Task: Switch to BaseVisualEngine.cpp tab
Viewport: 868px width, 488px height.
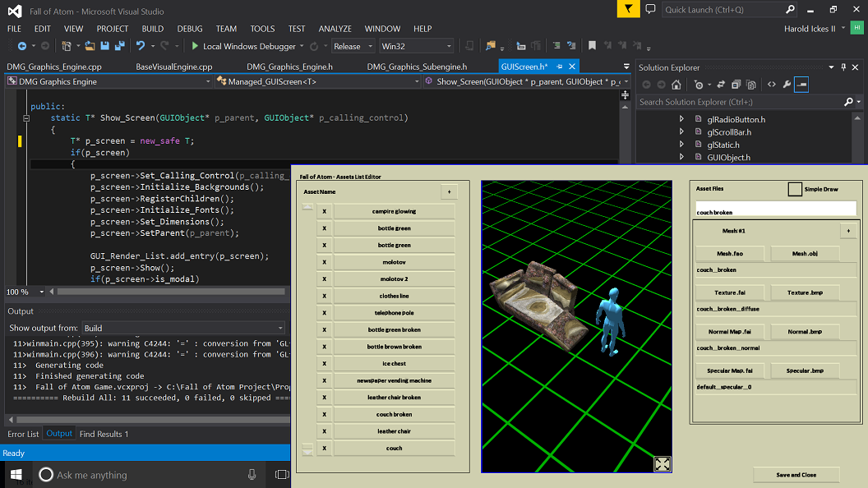Action: [173, 67]
